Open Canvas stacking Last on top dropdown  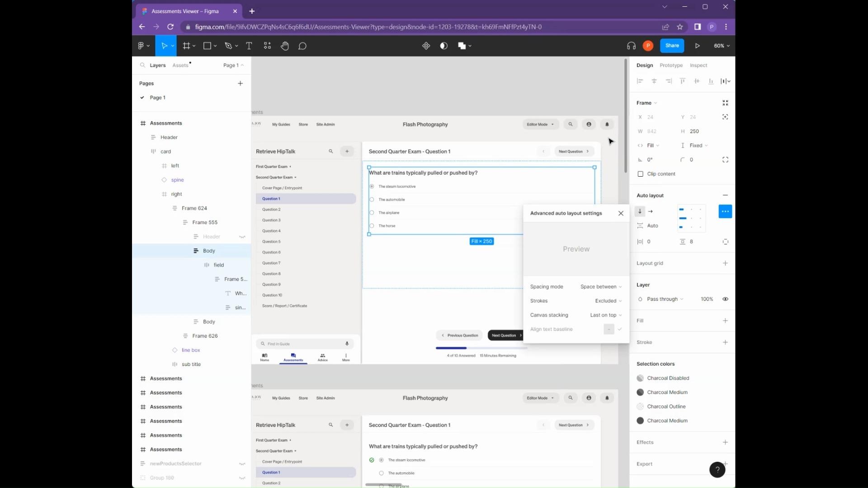[606, 315]
